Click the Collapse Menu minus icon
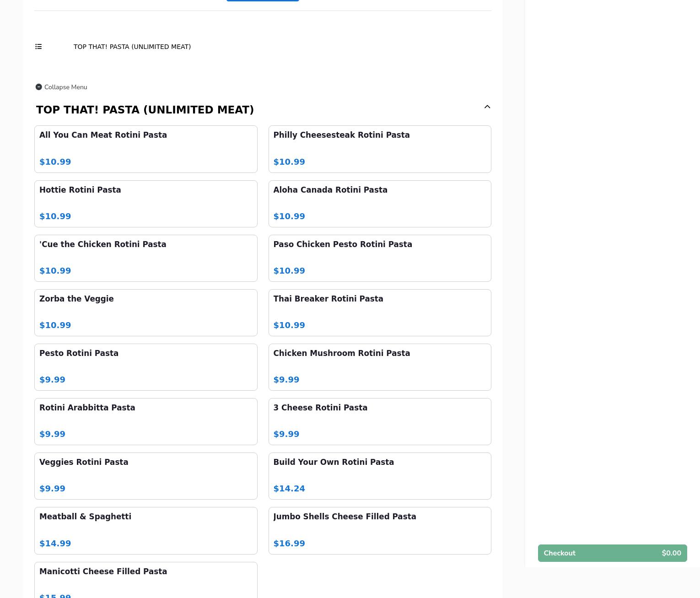Screen dimensions: 700x598 click(39, 87)
